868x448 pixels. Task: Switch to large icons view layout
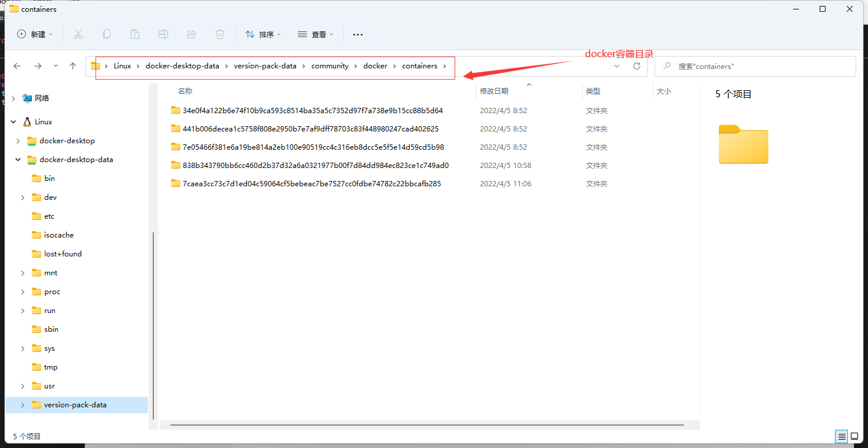(854, 437)
